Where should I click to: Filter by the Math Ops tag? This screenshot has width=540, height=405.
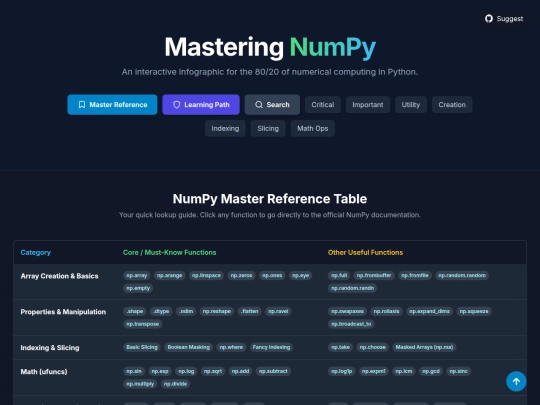(x=312, y=128)
